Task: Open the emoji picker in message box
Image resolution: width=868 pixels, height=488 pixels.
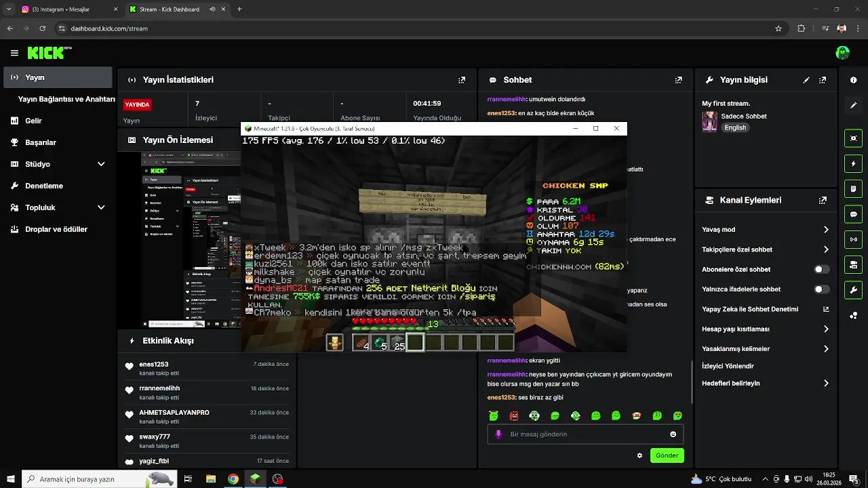Action: [x=673, y=434]
